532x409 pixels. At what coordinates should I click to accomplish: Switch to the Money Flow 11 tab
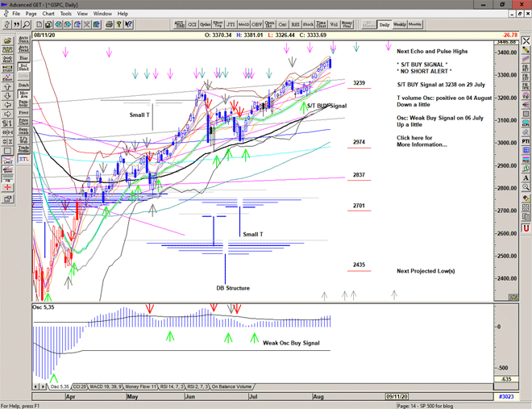tap(141, 387)
